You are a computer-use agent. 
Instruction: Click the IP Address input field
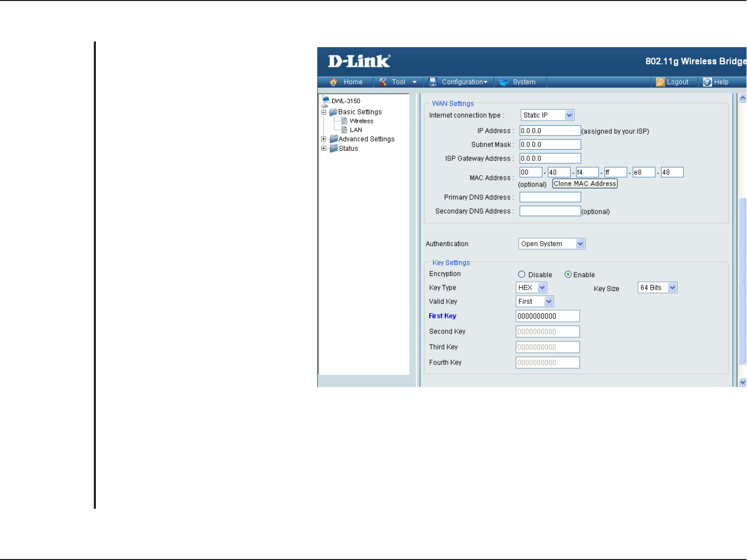pyautogui.click(x=550, y=131)
